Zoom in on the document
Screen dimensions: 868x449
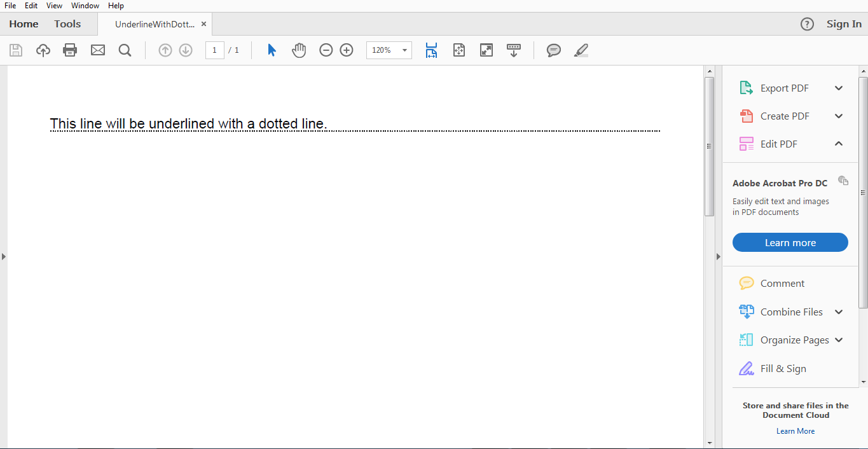point(347,50)
